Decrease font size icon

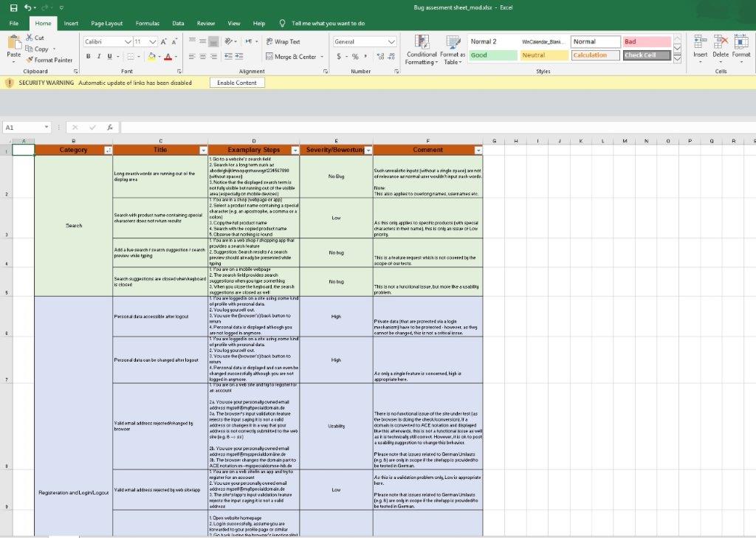174,42
